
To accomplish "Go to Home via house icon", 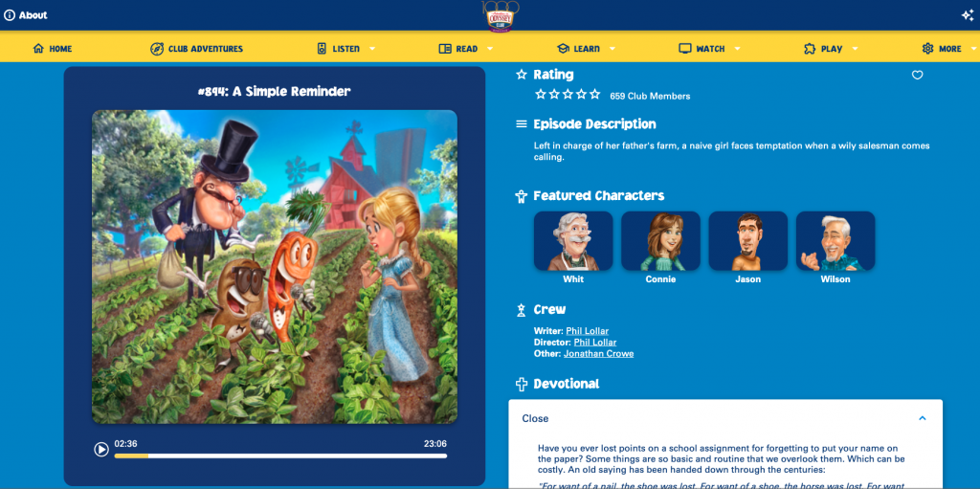I will (38, 48).
